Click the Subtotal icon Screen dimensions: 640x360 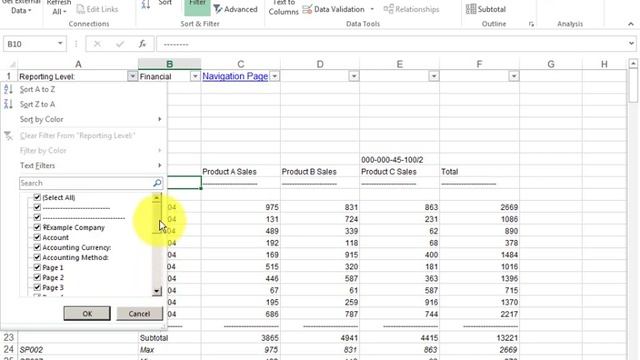click(x=471, y=9)
